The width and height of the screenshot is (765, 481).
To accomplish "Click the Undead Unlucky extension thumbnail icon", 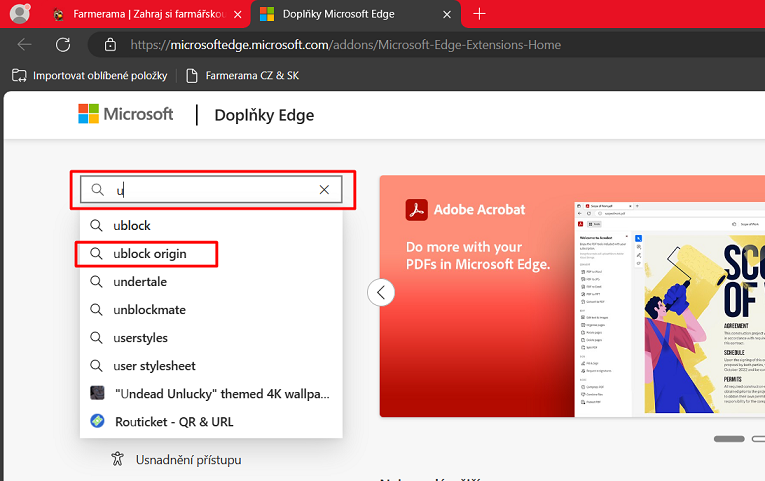I will coord(97,393).
